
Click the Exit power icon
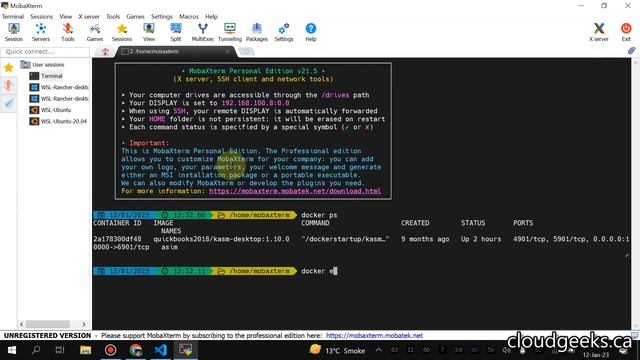click(x=626, y=32)
